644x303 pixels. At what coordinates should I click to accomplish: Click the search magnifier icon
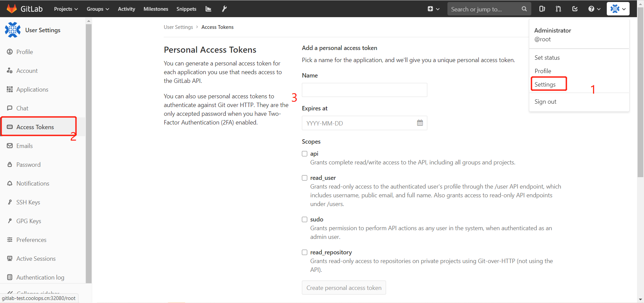[524, 9]
